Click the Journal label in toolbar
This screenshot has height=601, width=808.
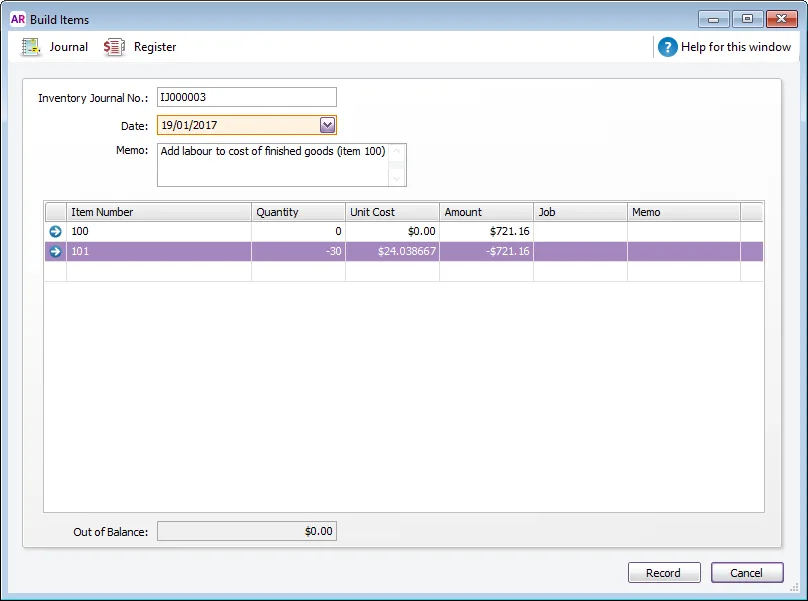pyautogui.click(x=69, y=47)
